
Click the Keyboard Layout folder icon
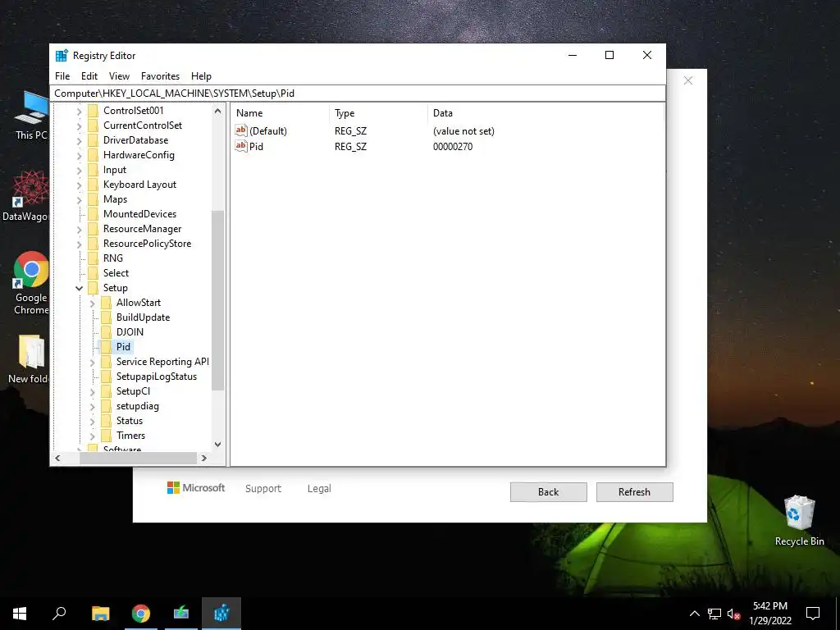point(94,185)
